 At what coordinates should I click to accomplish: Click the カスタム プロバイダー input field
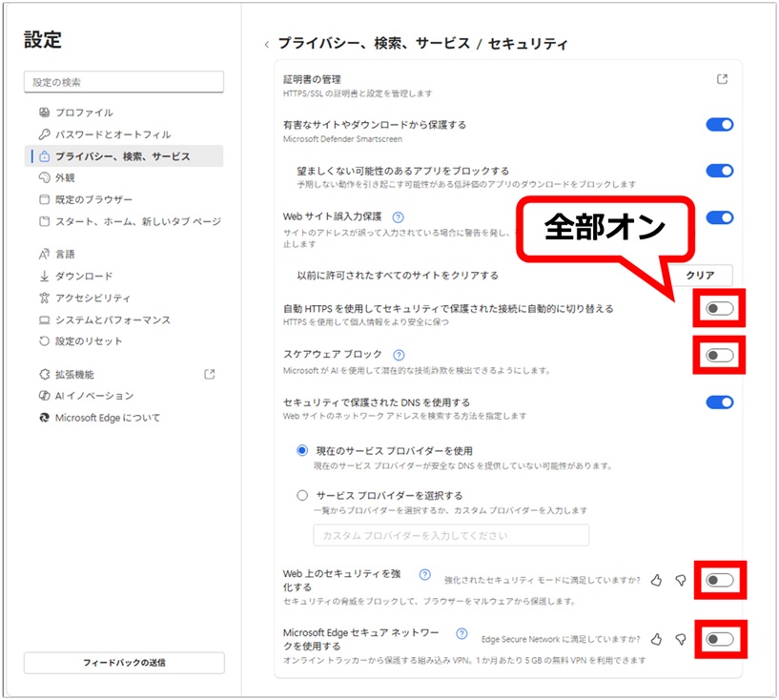pos(450,535)
